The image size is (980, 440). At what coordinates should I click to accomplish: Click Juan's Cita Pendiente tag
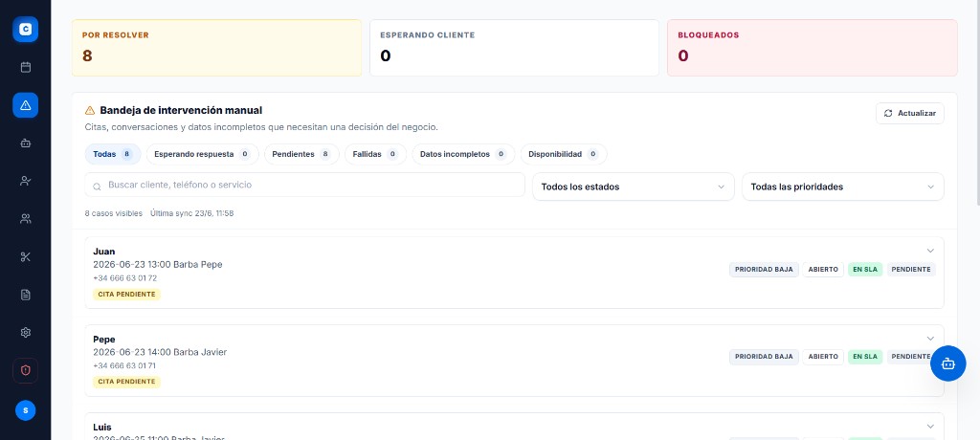pyautogui.click(x=127, y=294)
